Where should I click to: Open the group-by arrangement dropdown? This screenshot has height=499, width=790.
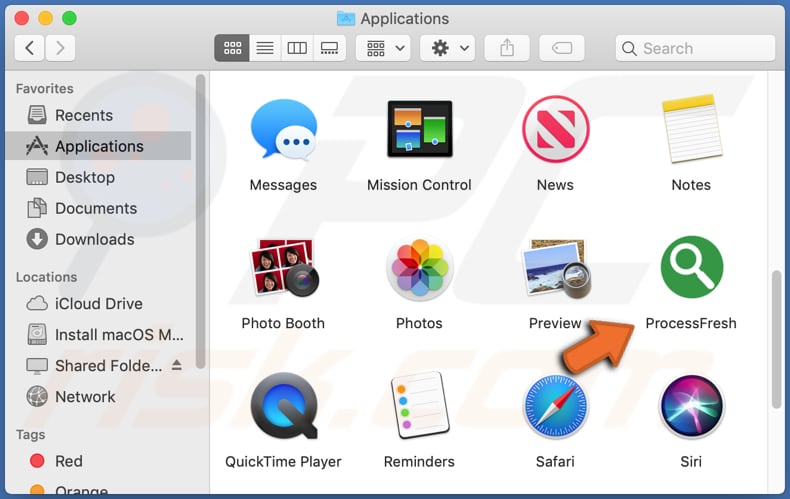click(383, 48)
